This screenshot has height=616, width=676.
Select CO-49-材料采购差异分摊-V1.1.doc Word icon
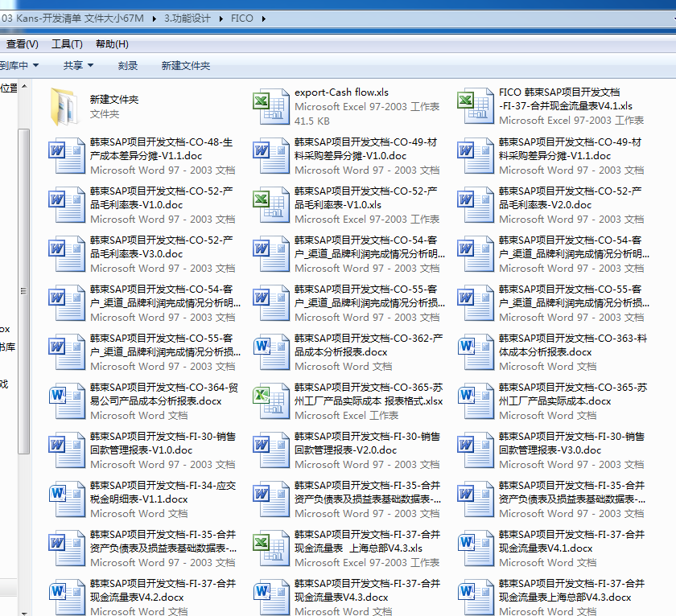(x=475, y=155)
